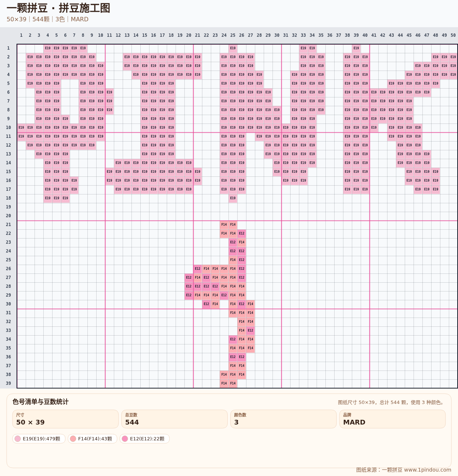Click column header number 50
The height and width of the screenshot is (476, 458).
click(x=453, y=35)
